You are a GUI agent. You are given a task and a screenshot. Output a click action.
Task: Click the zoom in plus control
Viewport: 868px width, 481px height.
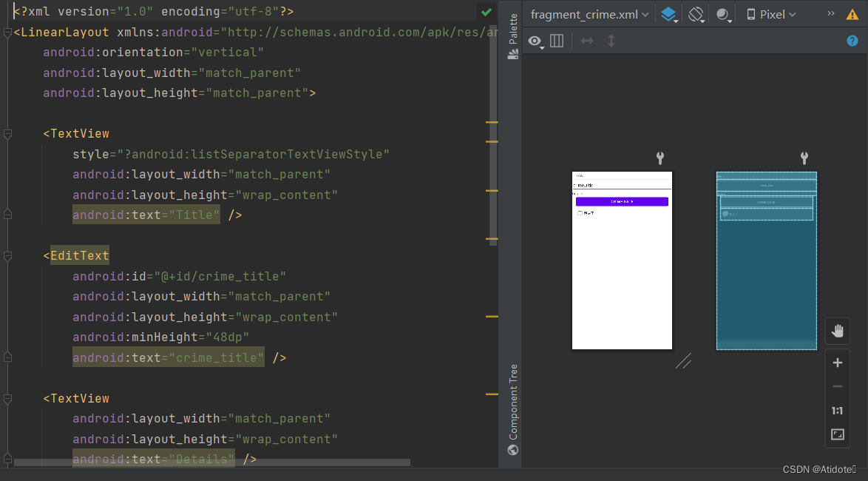click(837, 363)
